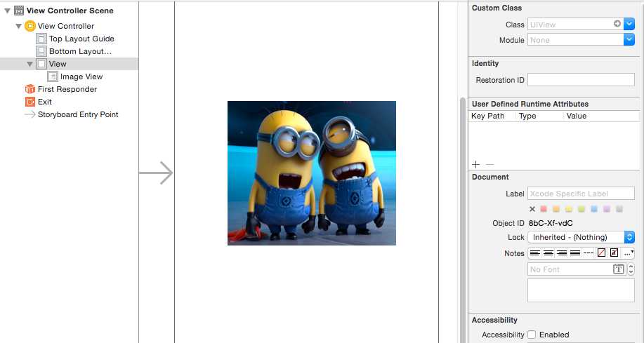
Task: Click the Bottom Layout Guide icon
Action: pos(41,51)
